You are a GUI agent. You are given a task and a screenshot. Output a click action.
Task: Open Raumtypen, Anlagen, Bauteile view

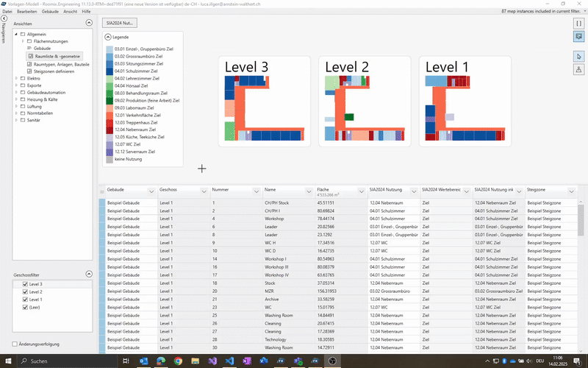[x=61, y=63]
